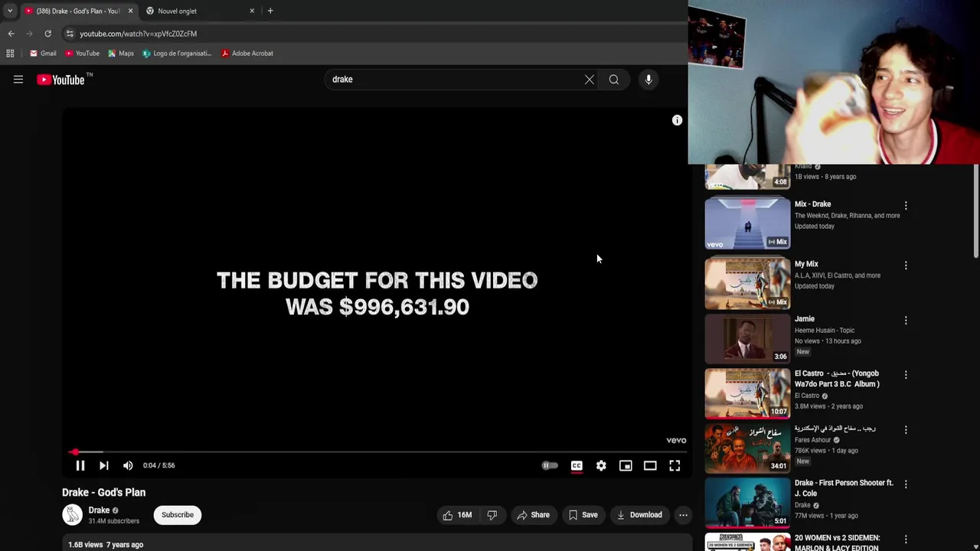Open the player settings gear
This screenshot has height=551, width=980.
(601, 465)
